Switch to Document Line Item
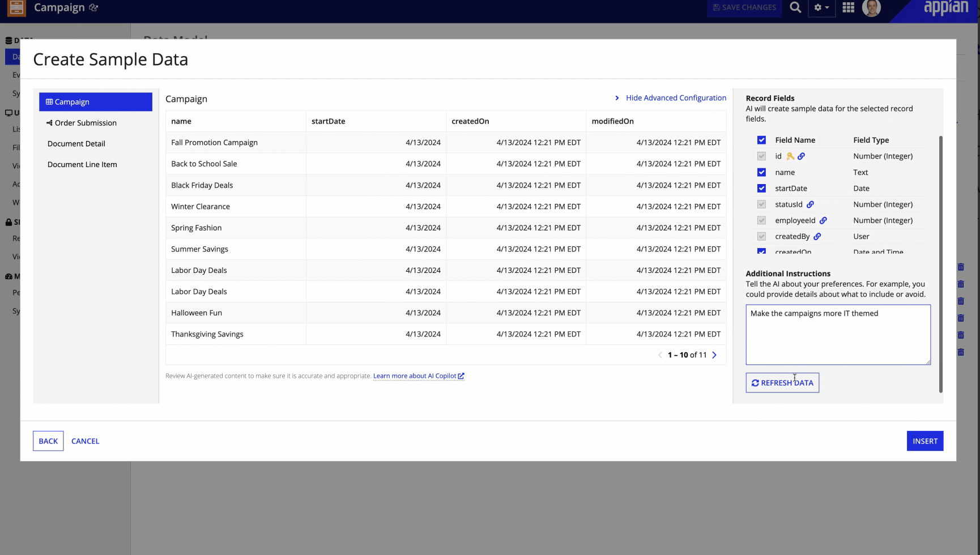This screenshot has height=555, width=980. (82, 164)
